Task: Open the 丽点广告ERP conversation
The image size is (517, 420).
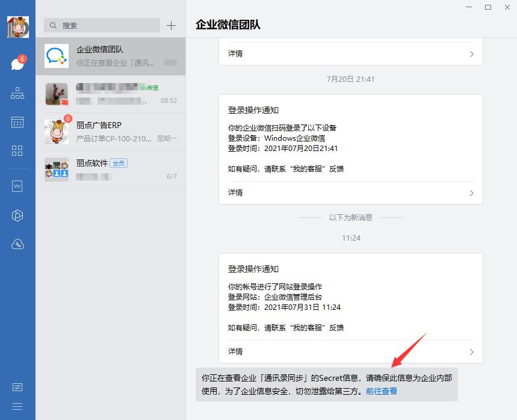Action: point(111,132)
